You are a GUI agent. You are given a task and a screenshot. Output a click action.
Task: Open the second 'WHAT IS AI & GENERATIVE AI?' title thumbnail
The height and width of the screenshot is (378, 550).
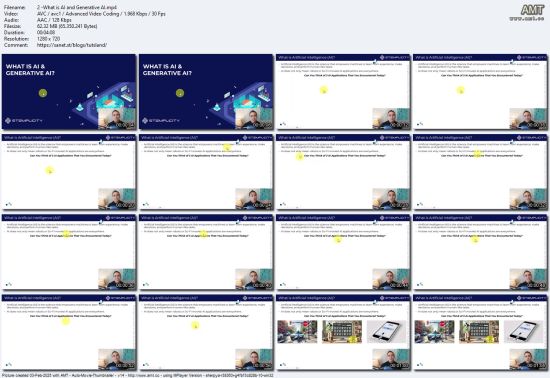tap(206, 92)
